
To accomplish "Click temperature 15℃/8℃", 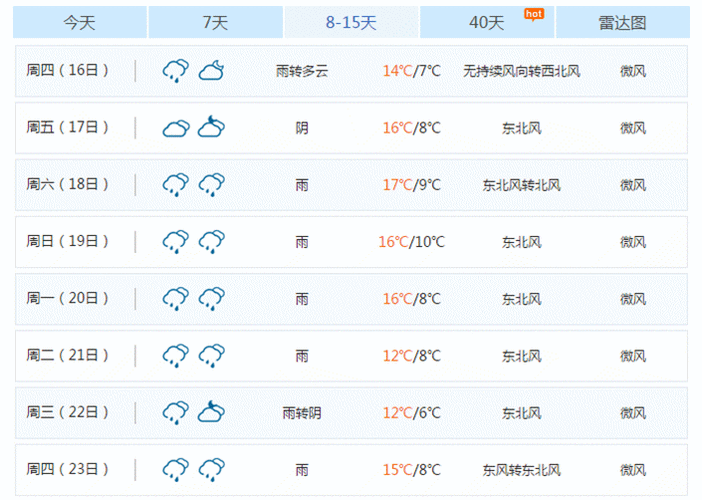I will [411, 470].
